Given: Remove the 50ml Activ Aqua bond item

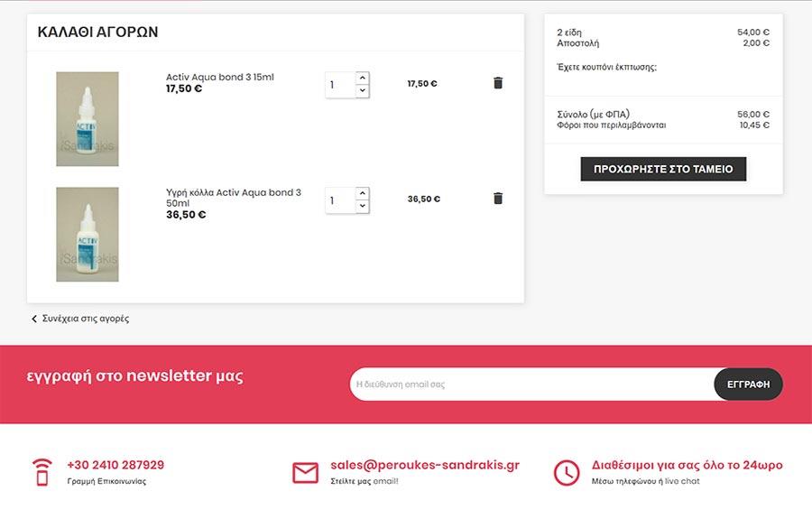Looking at the screenshot, I should 498,199.
